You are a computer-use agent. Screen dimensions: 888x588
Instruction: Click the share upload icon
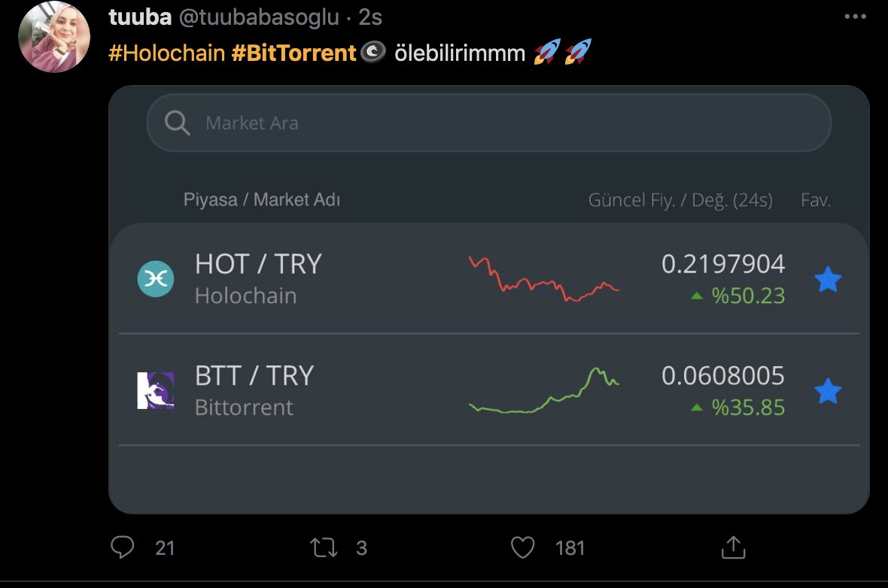point(733,547)
